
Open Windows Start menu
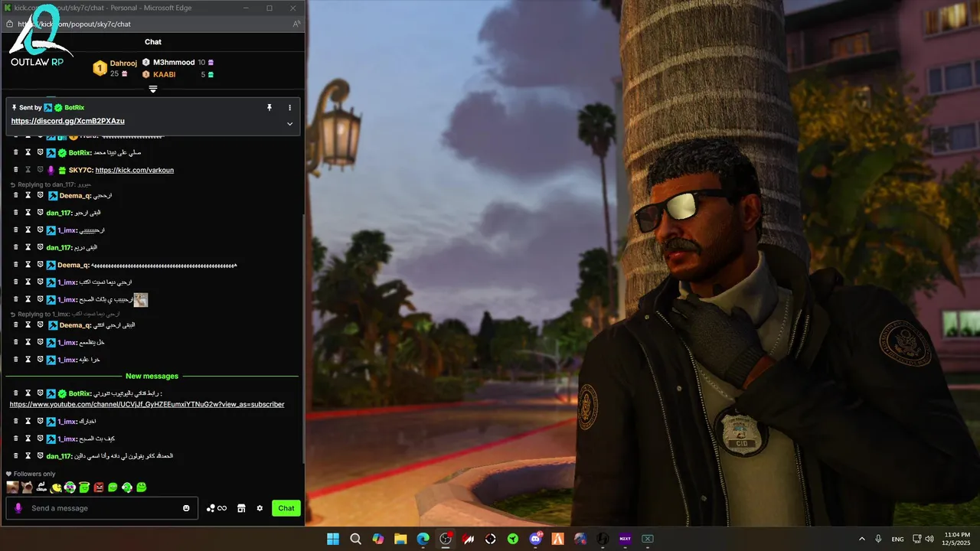tap(333, 539)
